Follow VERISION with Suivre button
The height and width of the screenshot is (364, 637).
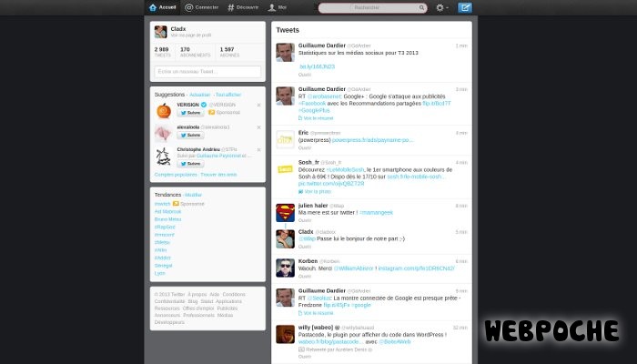[190, 113]
